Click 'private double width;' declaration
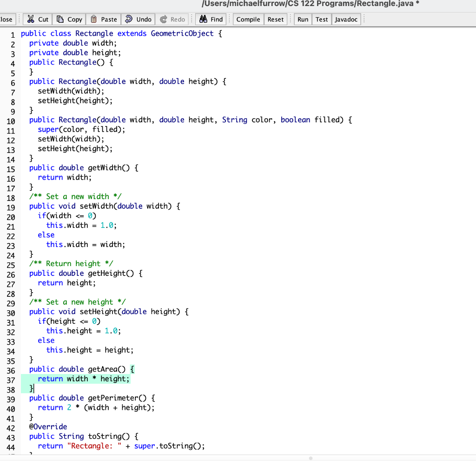476x461 pixels. tap(73, 43)
